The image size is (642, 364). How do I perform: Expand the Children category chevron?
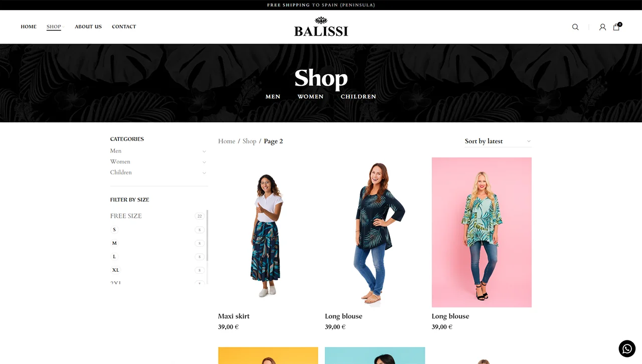[204, 173]
